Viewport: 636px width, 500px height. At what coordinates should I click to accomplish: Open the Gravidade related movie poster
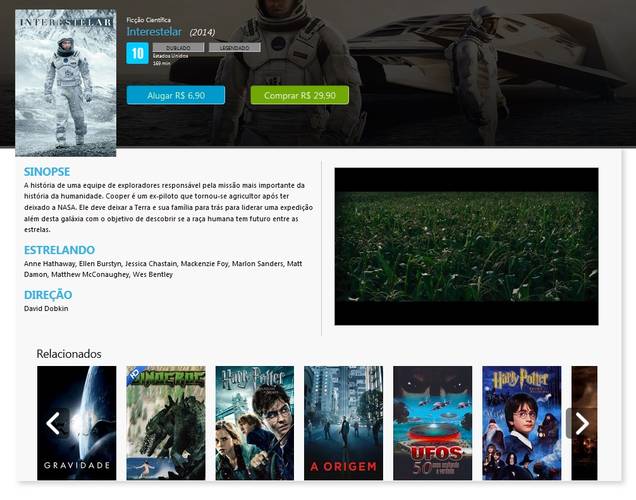coord(77,423)
